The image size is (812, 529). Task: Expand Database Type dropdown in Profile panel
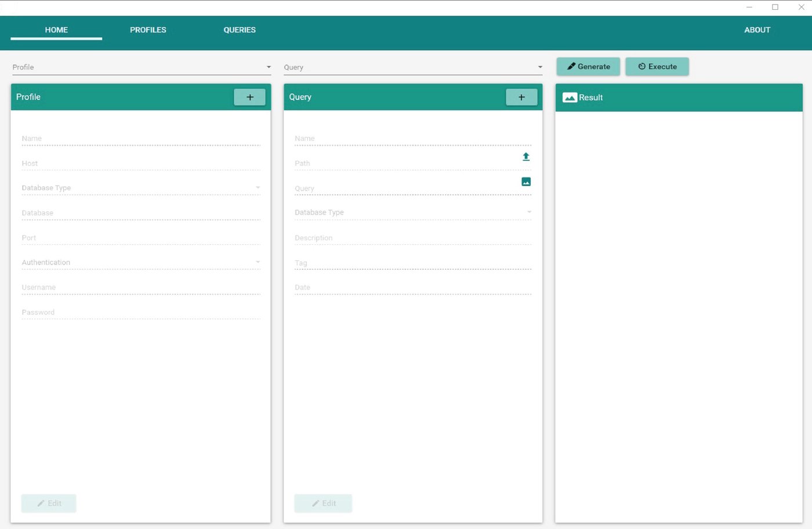[141, 188]
